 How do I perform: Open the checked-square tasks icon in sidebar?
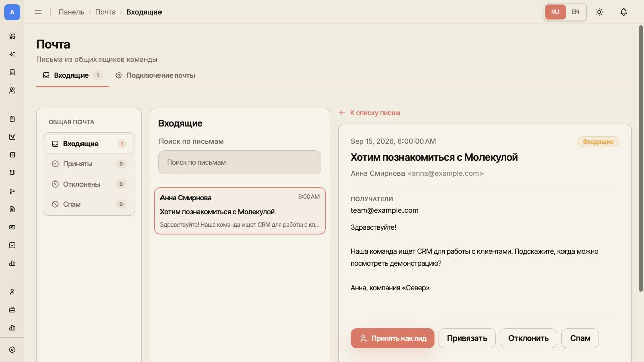(x=12, y=245)
